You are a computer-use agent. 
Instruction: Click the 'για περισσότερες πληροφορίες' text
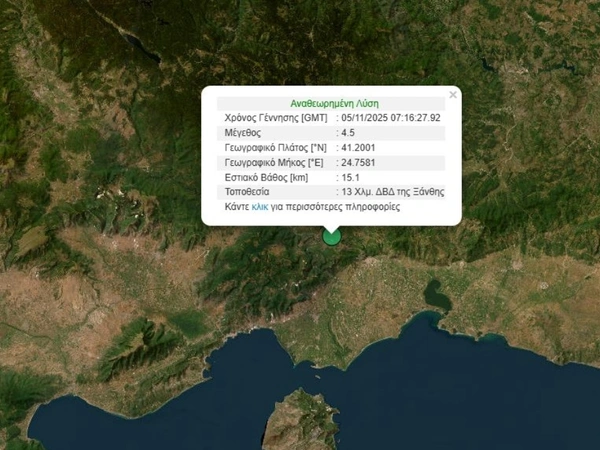pyautogui.click(x=335, y=207)
